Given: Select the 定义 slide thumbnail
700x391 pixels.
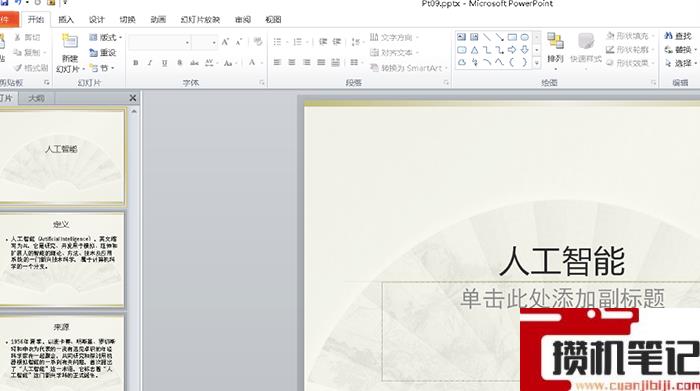Looking at the screenshot, I should coord(62,259).
